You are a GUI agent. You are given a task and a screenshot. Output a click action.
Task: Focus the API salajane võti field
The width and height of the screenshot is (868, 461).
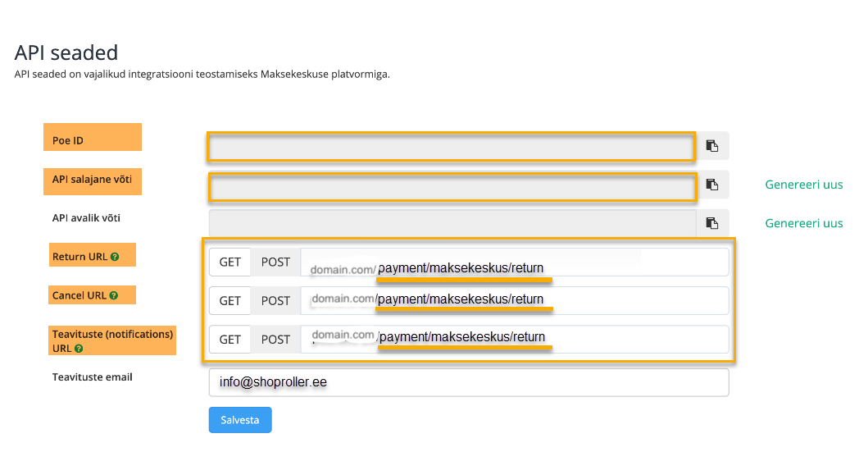[452, 187]
